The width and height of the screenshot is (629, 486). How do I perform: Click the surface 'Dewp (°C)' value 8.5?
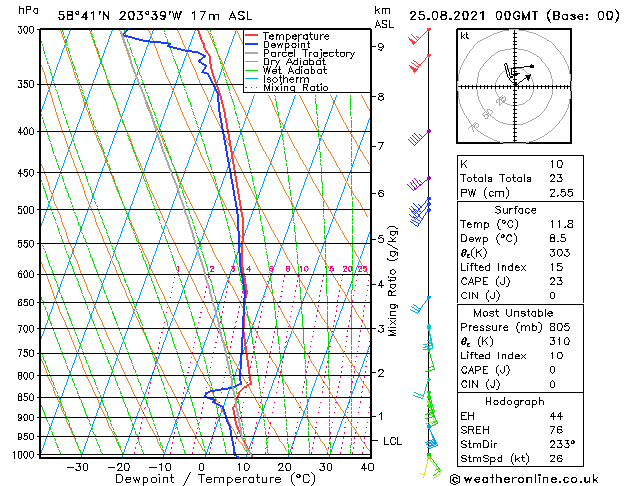(558, 239)
